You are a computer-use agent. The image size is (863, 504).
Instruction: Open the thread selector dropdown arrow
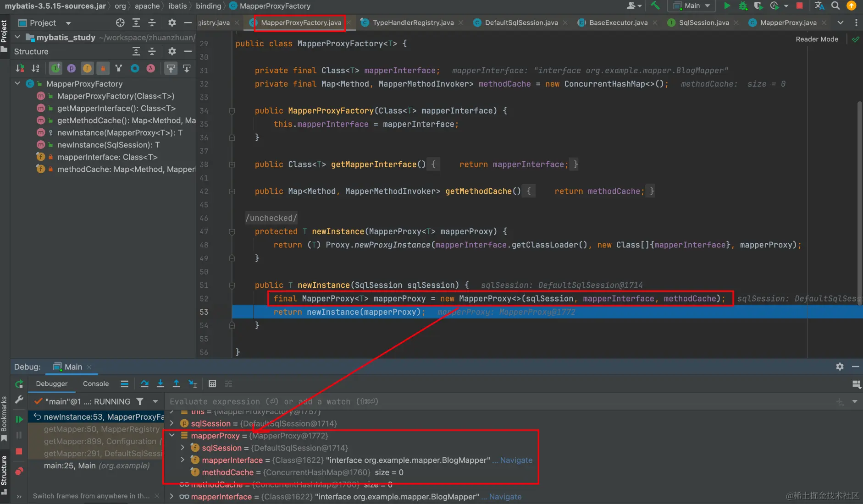[155, 401]
